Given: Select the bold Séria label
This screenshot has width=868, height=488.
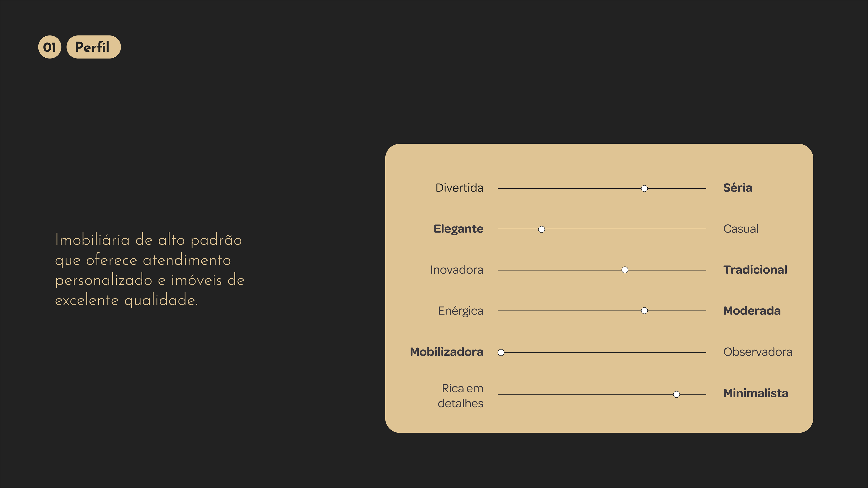Looking at the screenshot, I should coord(738,188).
